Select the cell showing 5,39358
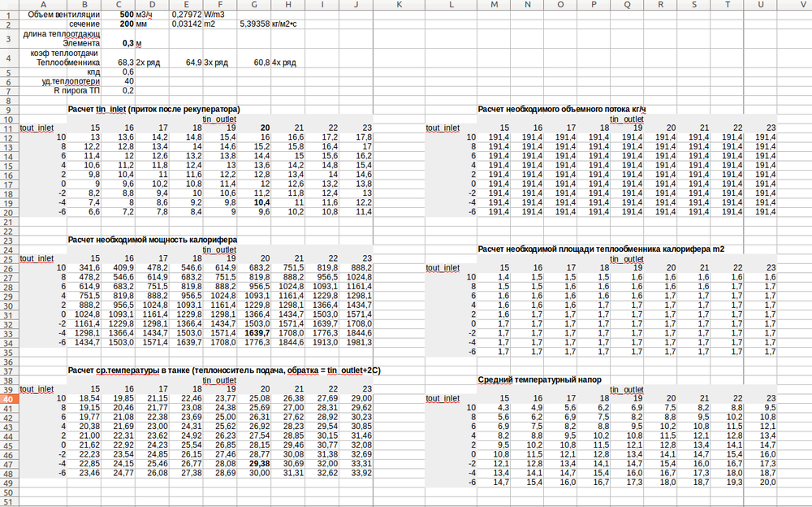This screenshot has height=507, width=812. 254,24
